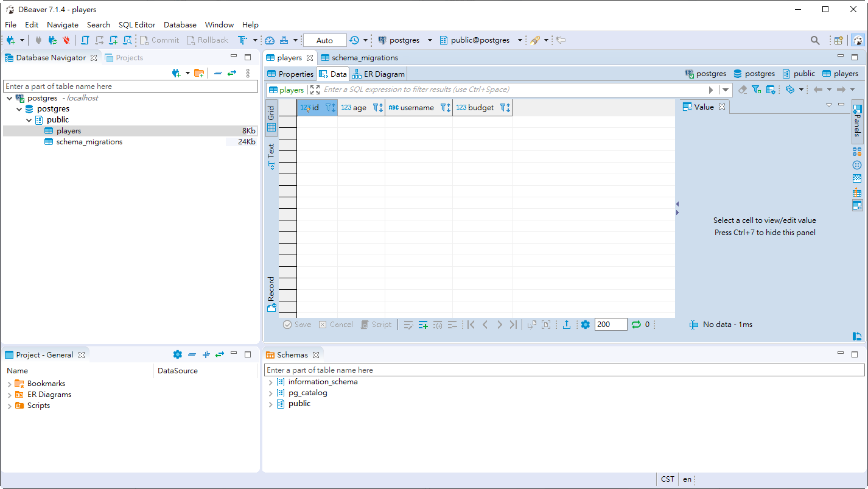Screen dimensions: 868x489
Task: Click the New Connection plug icon in main toolbar
Action: click(x=11, y=40)
